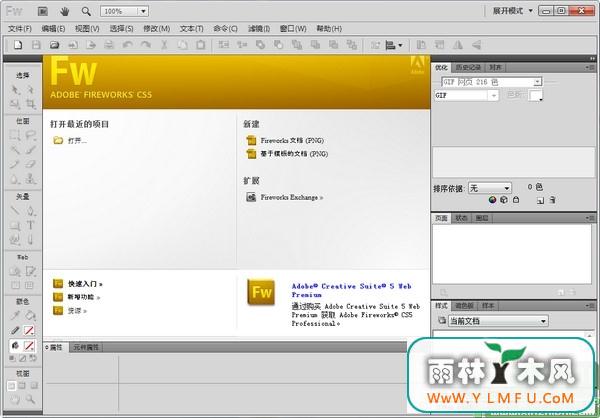Select the Line tool
600x418 pixels.
pos(15,211)
